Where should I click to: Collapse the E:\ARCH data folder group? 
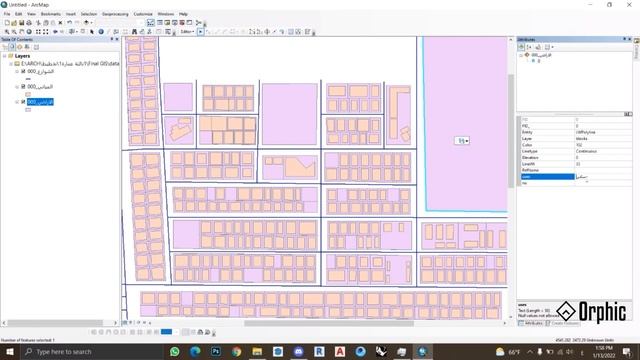[x=11, y=64]
